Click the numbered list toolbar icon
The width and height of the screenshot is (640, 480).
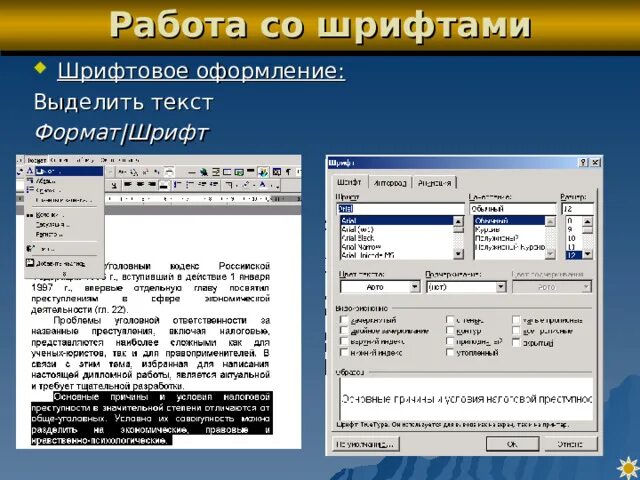177,185
